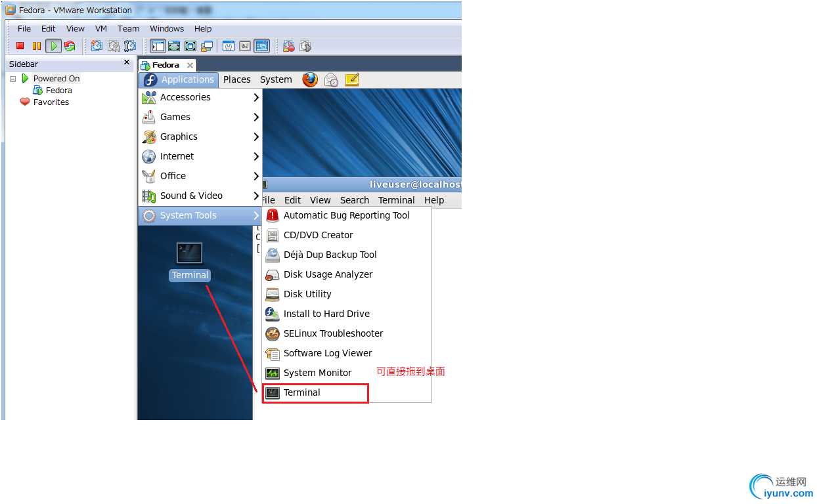The width and height of the screenshot is (817, 504).
Task: Collapse the Powered On tree node
Action: (x=12, y=79)
